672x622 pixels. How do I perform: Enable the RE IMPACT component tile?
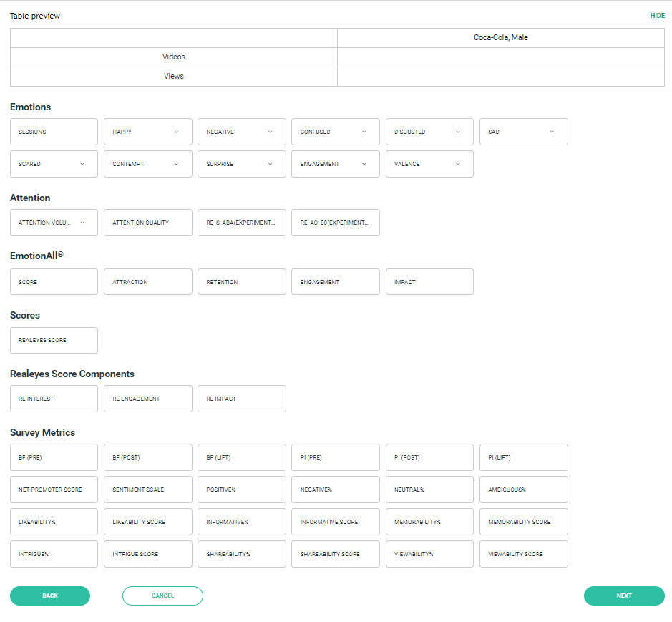point(242,399)
